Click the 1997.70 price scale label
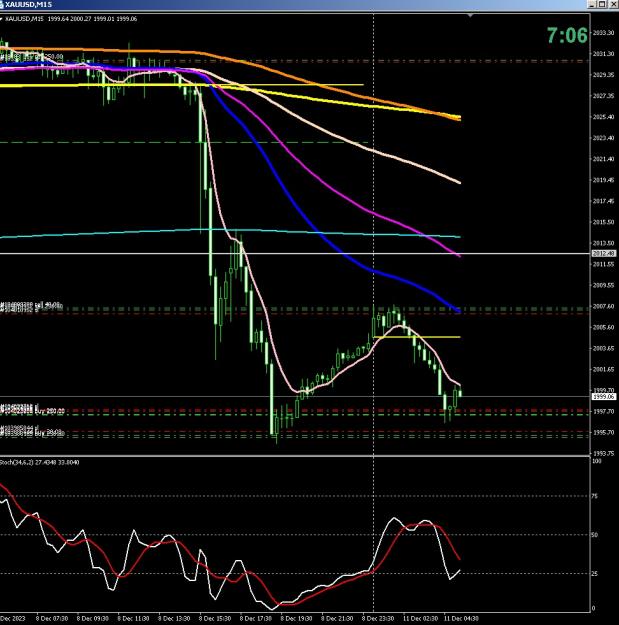This screenshot has width=619, height=625. pyautogui.click(x=603, y=411)
